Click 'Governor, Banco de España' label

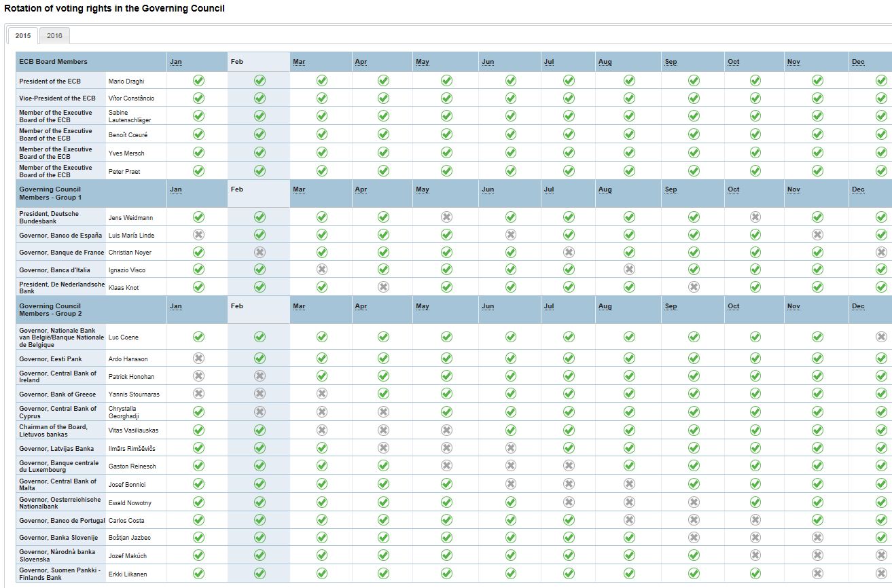[x=60, y=235]
